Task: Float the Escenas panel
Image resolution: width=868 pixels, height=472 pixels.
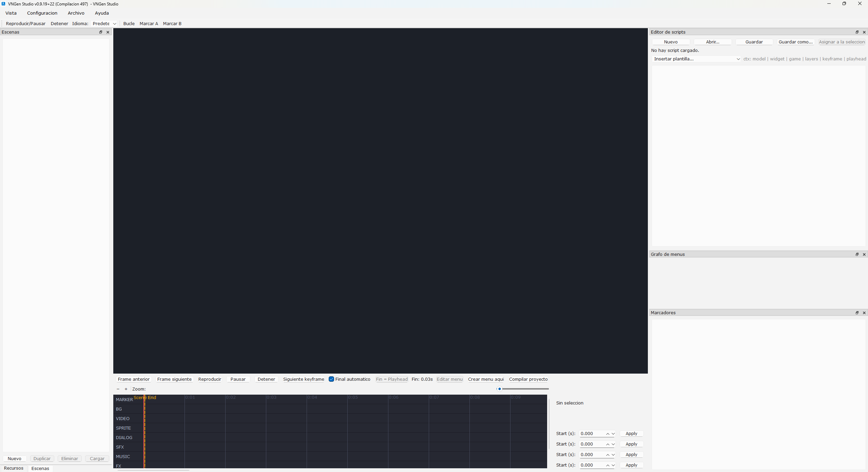Action: tap(100, 32)
